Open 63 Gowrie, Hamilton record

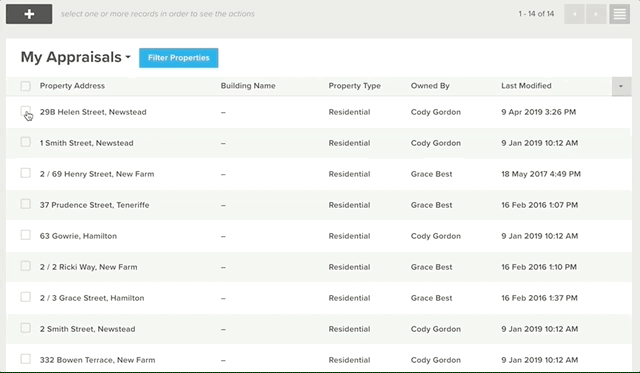78,236
